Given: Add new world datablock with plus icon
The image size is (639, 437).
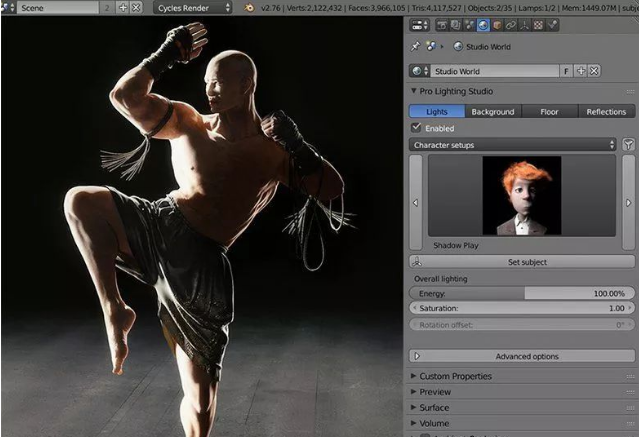Looking at the screenshot, I should point(581,71).
